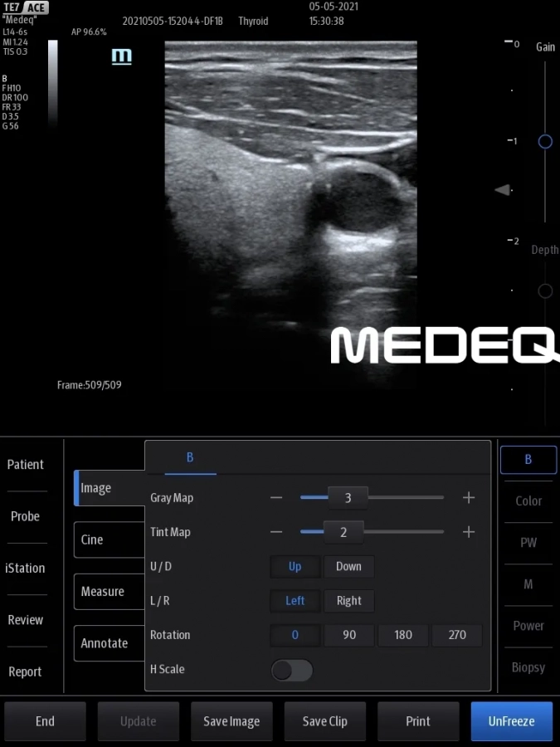560x747 pixels.
Task: Increase Gray Map with plus icon
Action: tap(469, 498)
